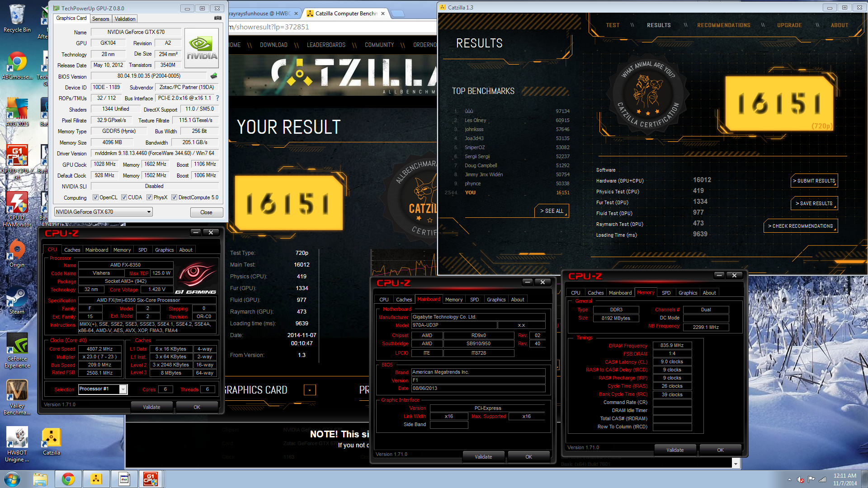This screenshot has height=488, width=868.
Task: Open Caches tab in left CPU-Z window
Action: click(x=72, y=250)
